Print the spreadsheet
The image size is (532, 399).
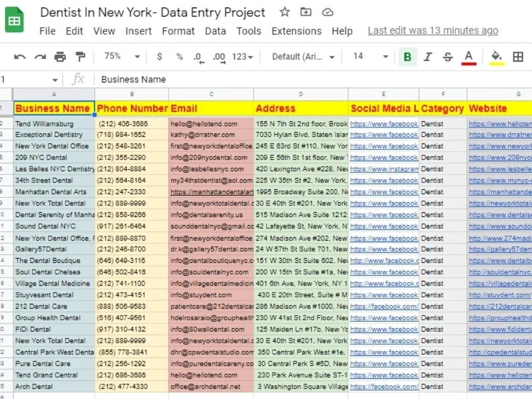(x=60, y=57)
